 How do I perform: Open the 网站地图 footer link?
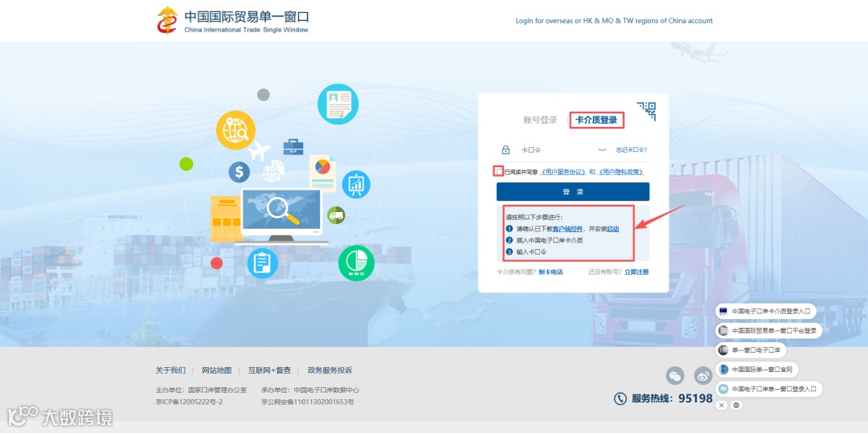click(x=216, y=370)
